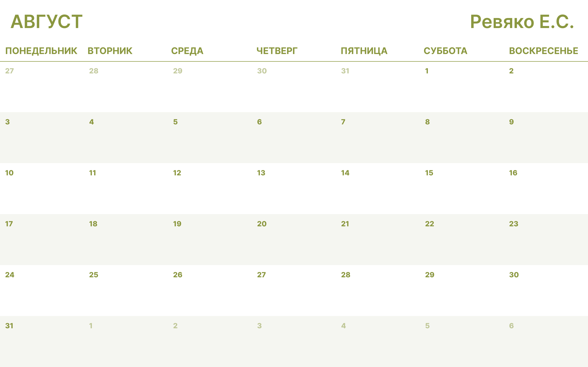Click the ЧЕТВЕРГ column header
Image resolution: width=588 pixels, height=367 pixels.
click(x=277, y=51)
